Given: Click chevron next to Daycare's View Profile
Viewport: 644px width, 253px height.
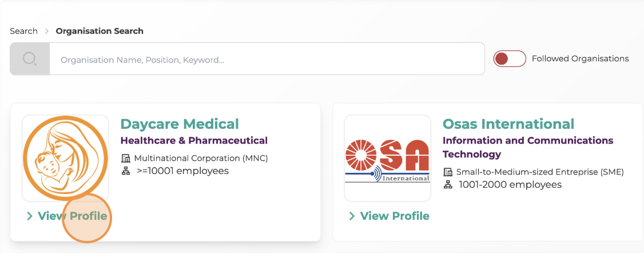Looking at the screenshot, I should tap(30, 216).
